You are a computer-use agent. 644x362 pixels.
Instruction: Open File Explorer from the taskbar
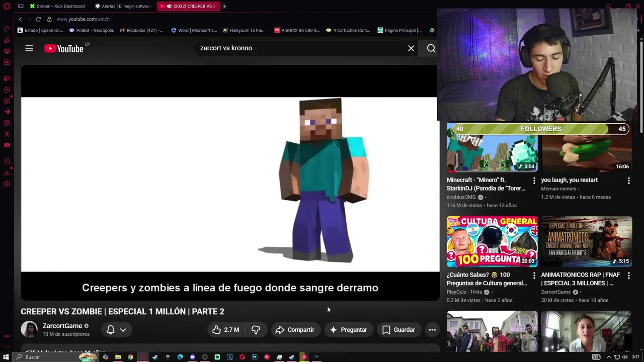click(118, 357)
